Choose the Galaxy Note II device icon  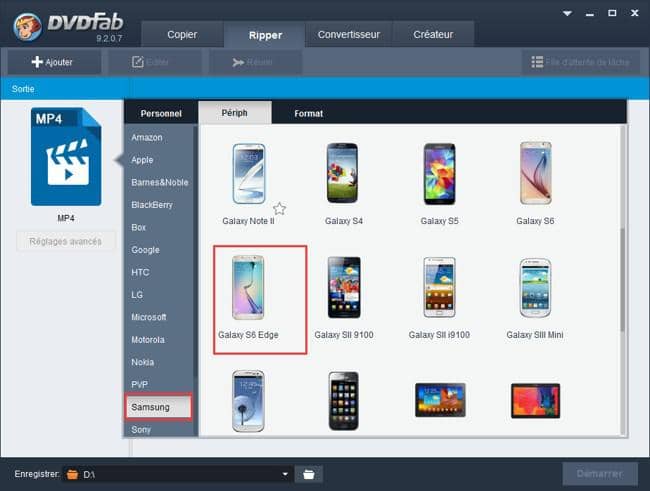248,174
